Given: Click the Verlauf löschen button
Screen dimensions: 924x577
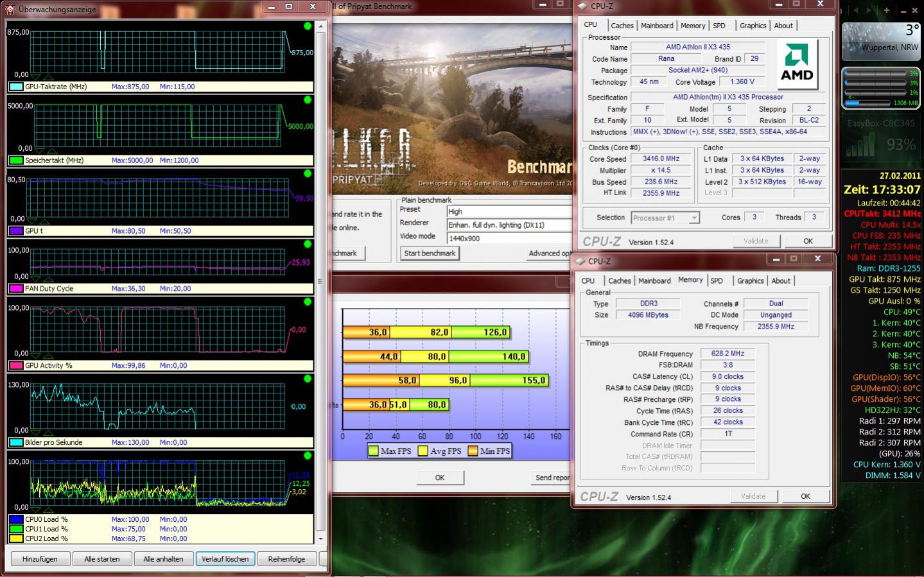Looking at the screenshot, I should coord(225,559).
